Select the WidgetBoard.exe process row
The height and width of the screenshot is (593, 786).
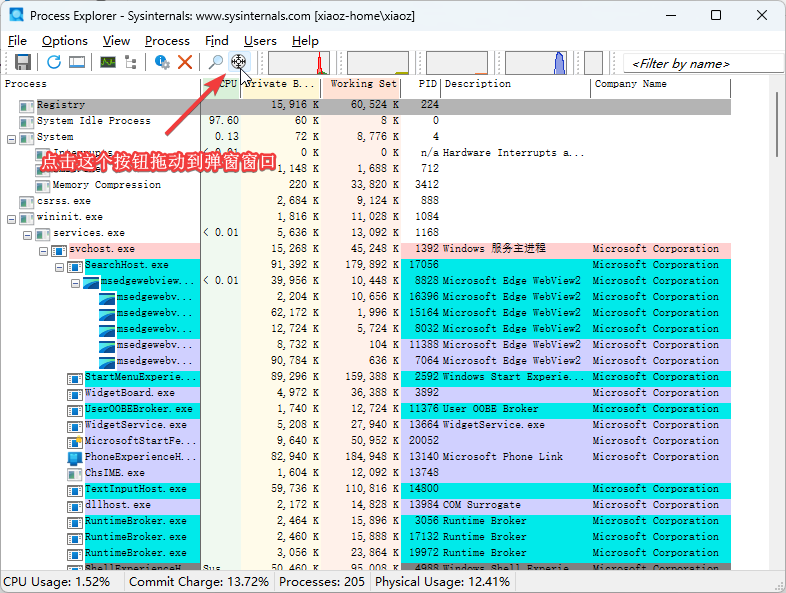(x=129, y=393)
